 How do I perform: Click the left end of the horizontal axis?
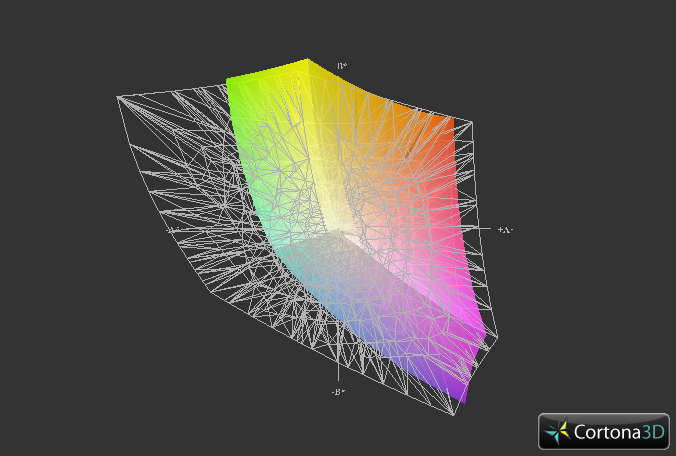coord(172,230)
